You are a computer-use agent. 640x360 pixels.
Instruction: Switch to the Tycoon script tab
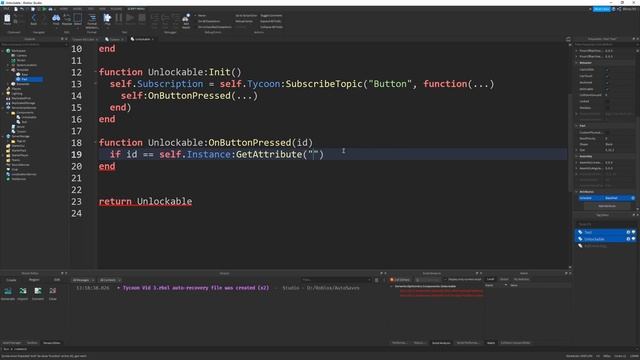pyautogui.click(x=114, y=39)
